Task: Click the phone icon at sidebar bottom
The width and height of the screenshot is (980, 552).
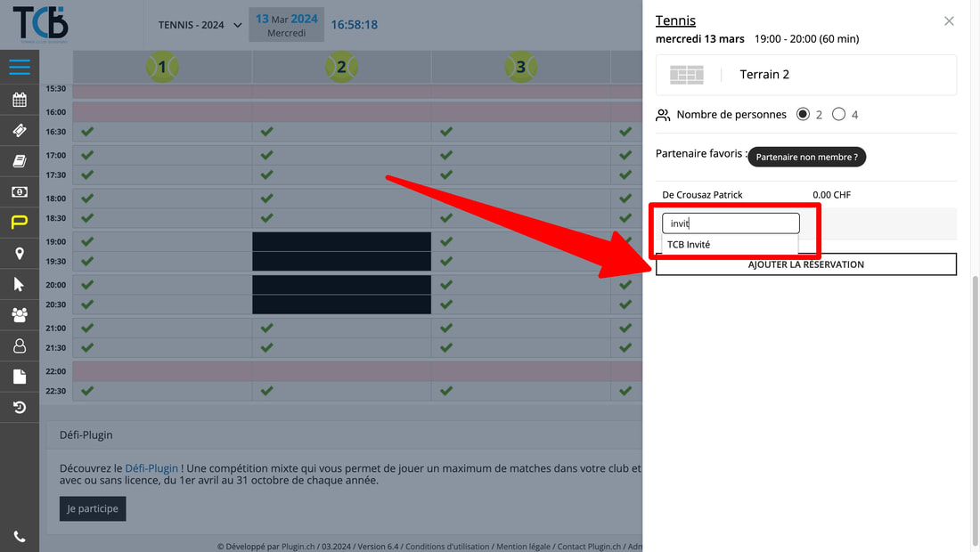Action: click(20, 537)
